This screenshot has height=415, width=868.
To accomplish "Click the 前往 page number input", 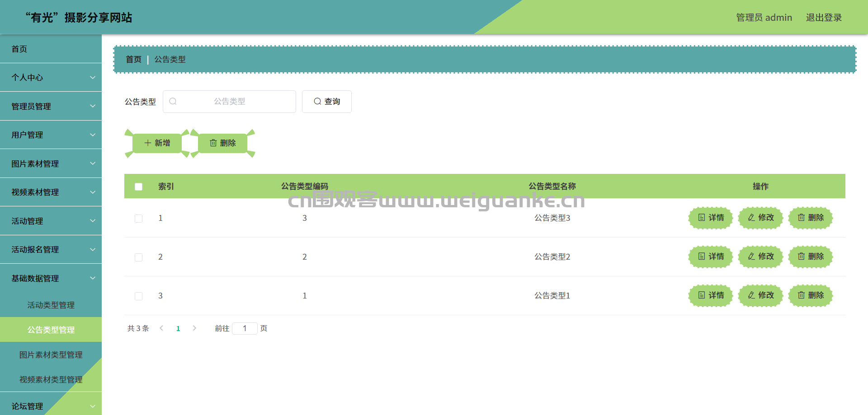I will [245, 328].
